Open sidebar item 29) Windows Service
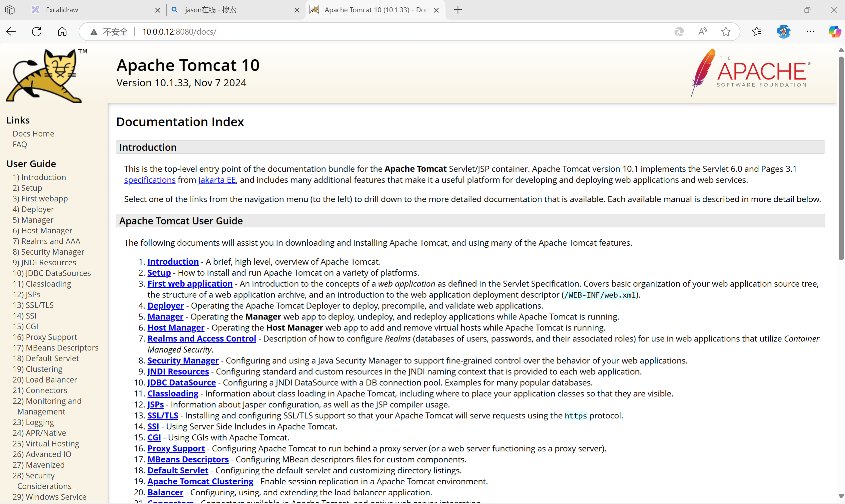Image resolution: width=845 pixels, height=504 pixels. [49, 497]
